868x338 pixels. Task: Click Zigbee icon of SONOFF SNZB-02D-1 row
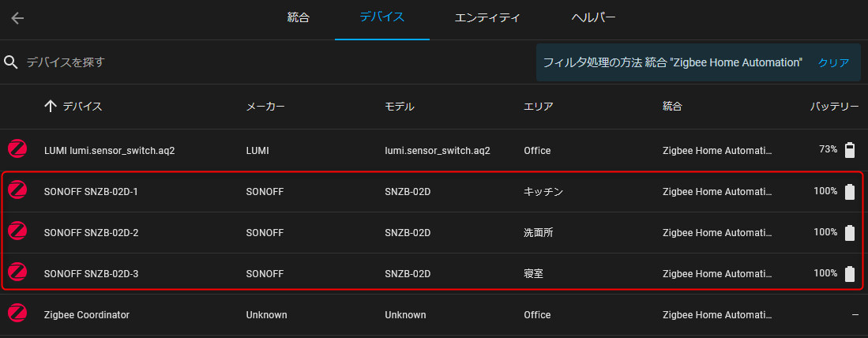(17, 191)
